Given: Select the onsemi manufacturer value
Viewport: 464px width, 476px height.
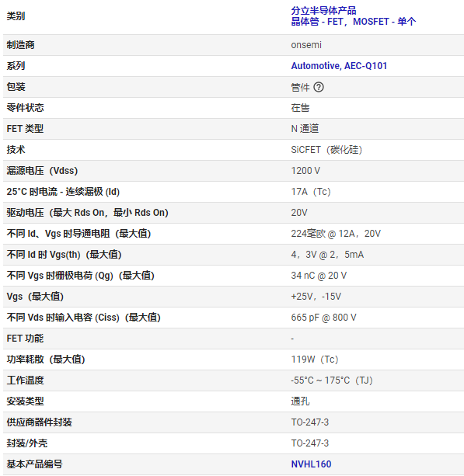Looking at the screenshot, I should tap(306, 45).
